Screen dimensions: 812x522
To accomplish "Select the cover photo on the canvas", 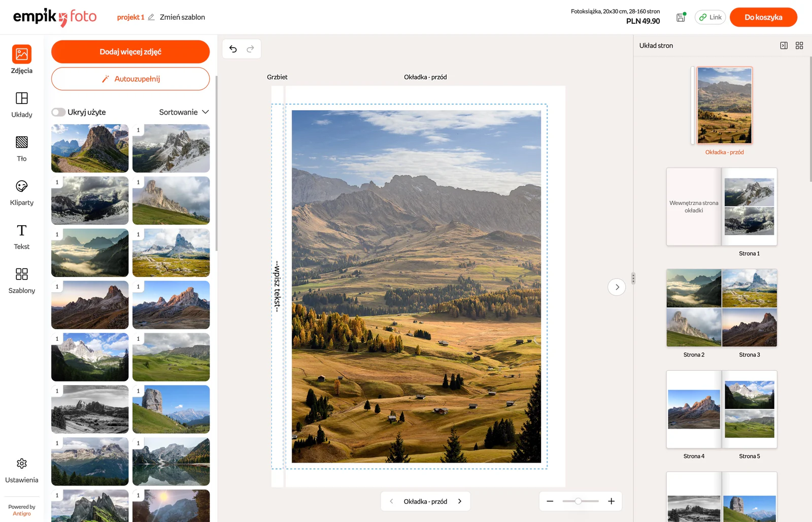I will (x=416, y=286).
